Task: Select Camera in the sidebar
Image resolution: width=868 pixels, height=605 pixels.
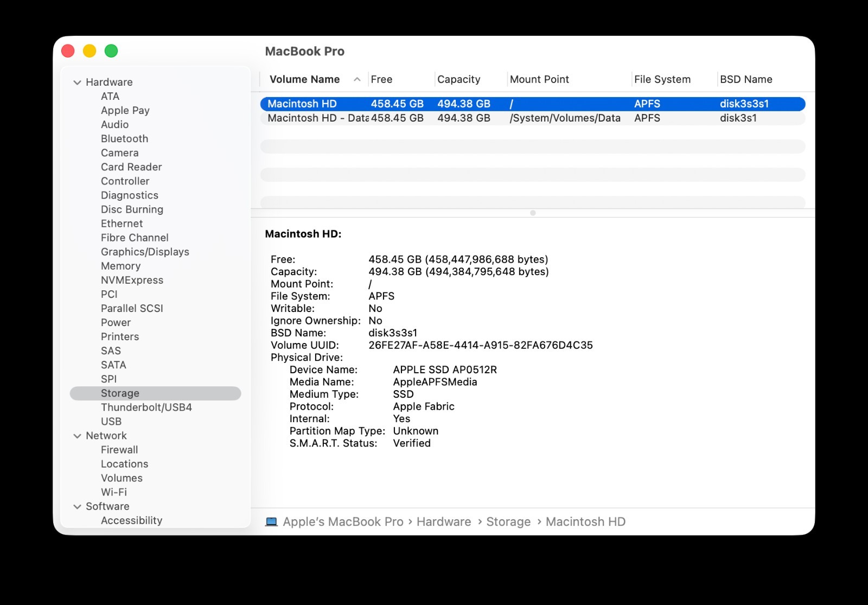Action: pos(119,152)
